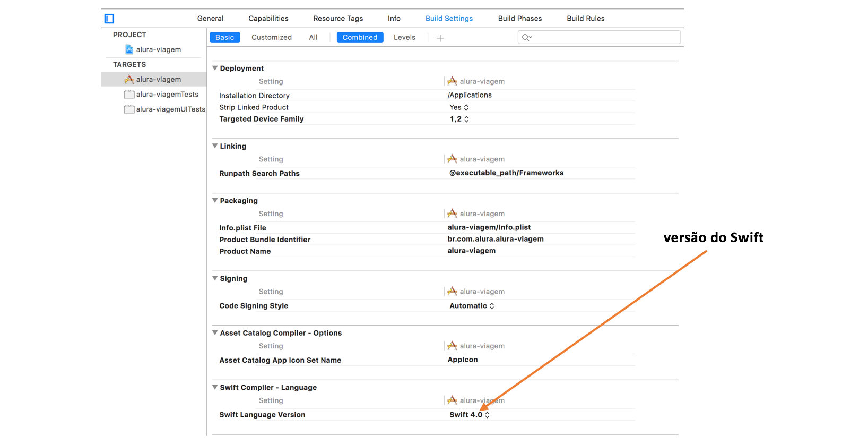
Task: Switch to the Levels view mode
Action: click(x=404, y=37)
